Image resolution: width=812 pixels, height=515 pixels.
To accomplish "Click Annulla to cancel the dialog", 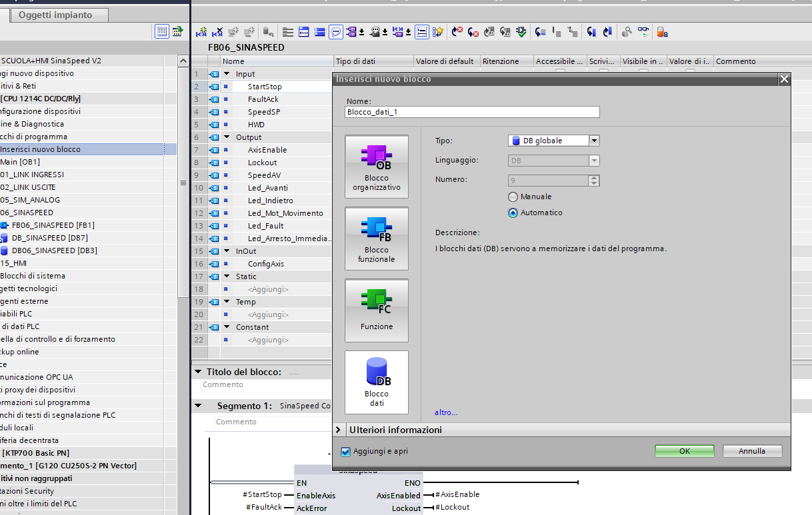I will click(751, 451).
